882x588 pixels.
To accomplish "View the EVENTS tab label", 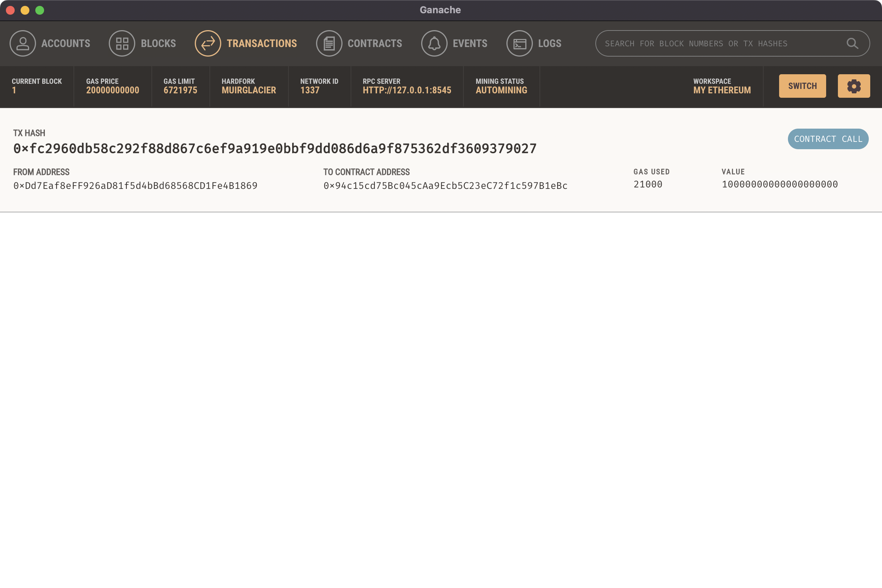I will point(470,43).
